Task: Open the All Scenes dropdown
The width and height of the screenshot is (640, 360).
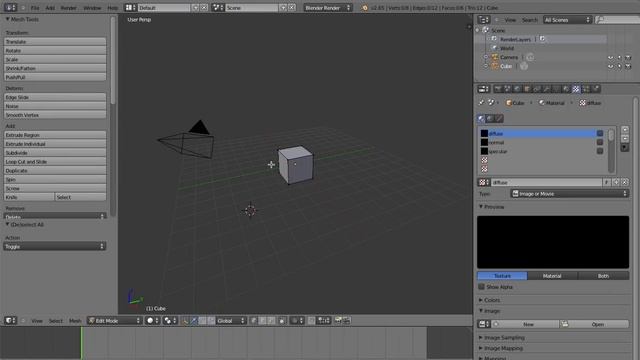Action: 567,20
